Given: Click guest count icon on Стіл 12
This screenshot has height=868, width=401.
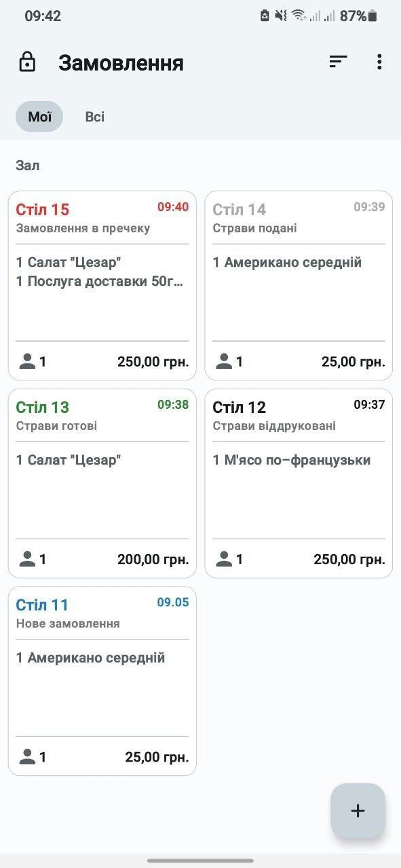Looking at the screenshot, I should tap(224, 559).
